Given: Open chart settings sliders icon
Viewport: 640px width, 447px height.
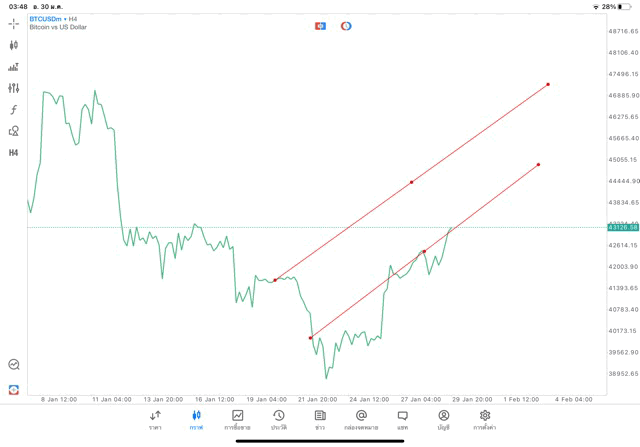Looking at the screenshot, I should (13, 88).
